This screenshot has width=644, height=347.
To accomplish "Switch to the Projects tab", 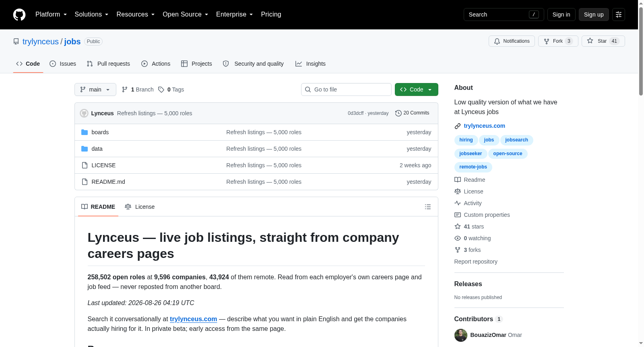I will pyautogui.click(x=196, y=64).
